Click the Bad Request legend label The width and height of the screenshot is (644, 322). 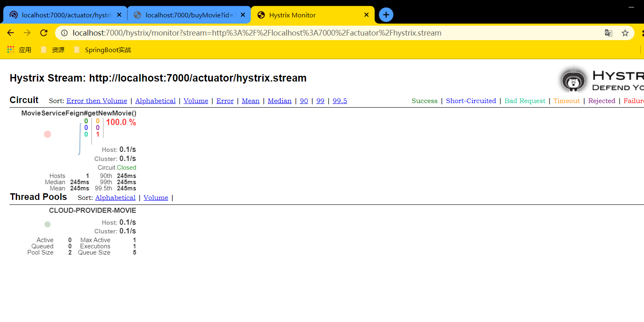[525, 101]
